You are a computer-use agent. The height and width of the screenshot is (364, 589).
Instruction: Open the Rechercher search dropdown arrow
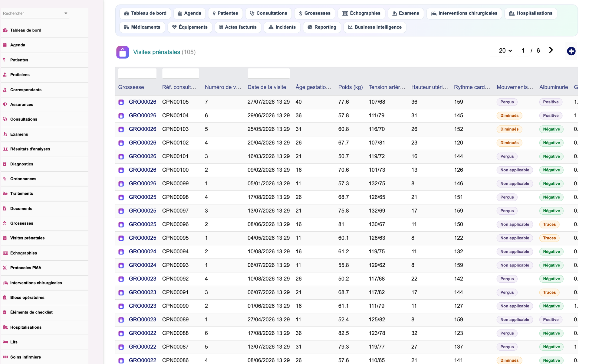coord(66,13)
